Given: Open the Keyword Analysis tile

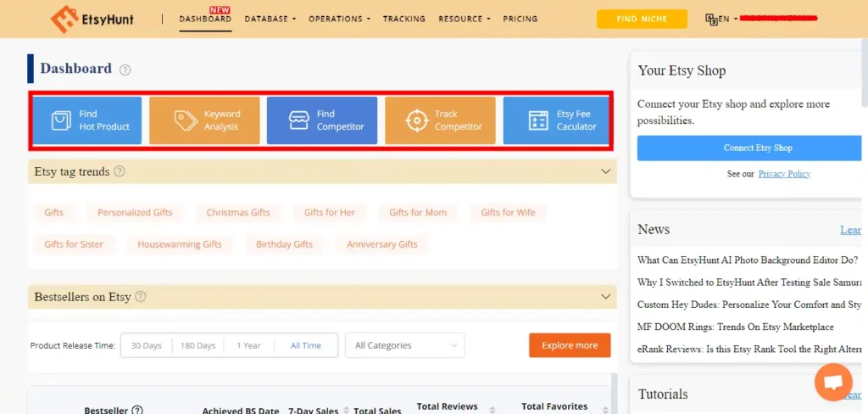Looking at the screenshot, I should (205, 120).
